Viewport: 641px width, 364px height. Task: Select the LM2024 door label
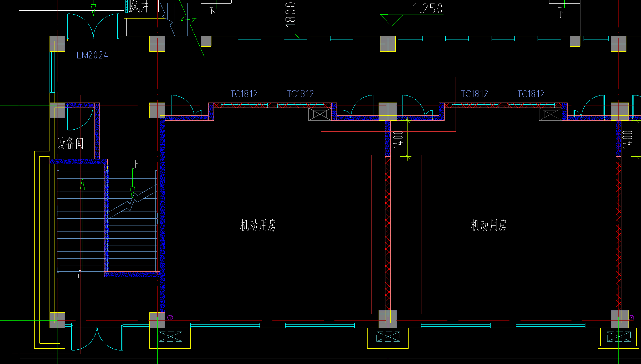point(93,55)
